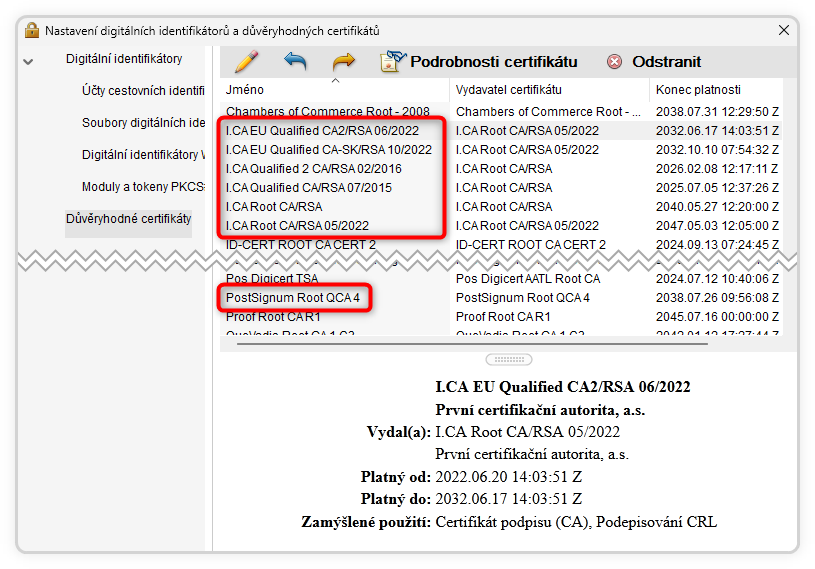
Task: Select Moduly a tokeny PKCS item
Action: pyautogui.click(x=143, y=187)
